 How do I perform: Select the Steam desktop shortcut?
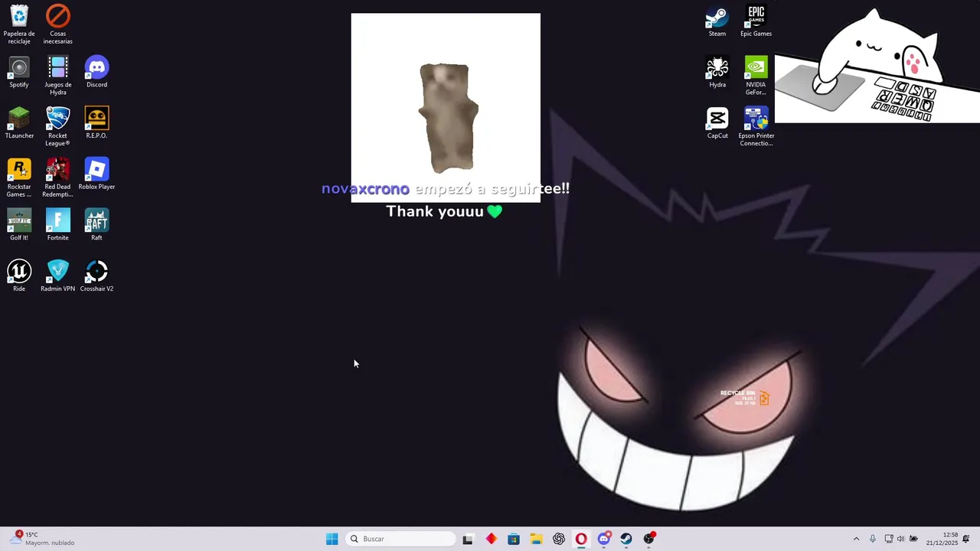tap(717, 21)
